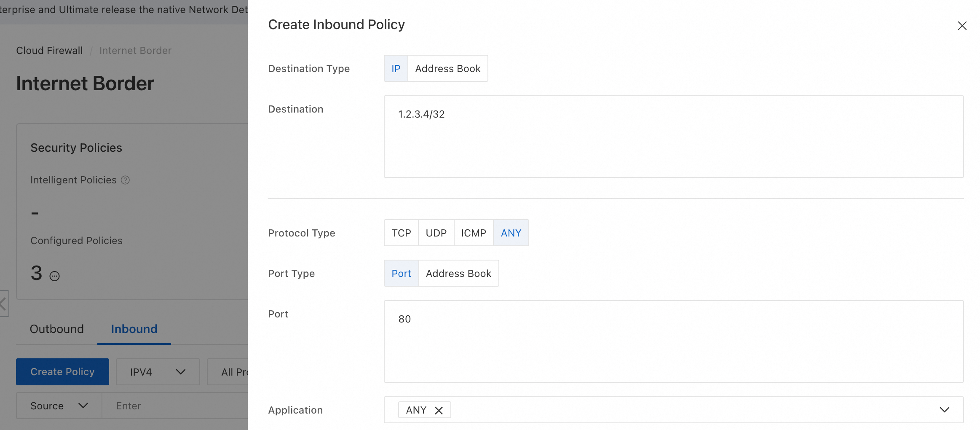The image size is (980, 430).
Task: Remove the ANY application tag
Action: [x=439, y=410]
